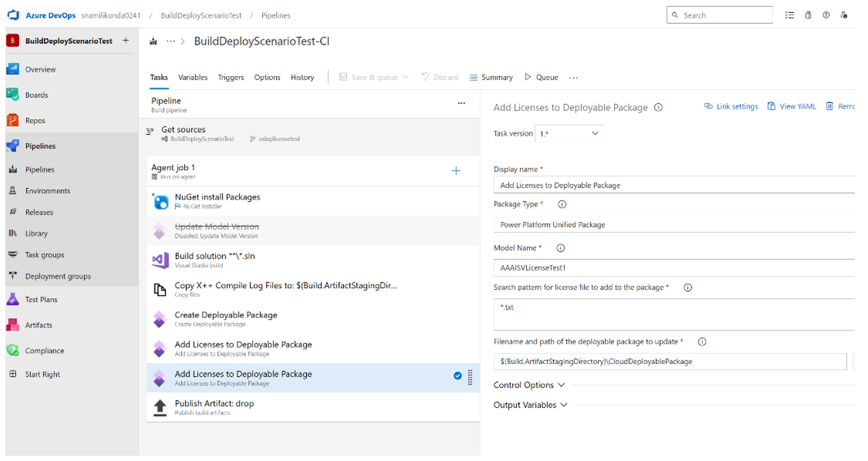Toggle enabled state of selected Add Licenses task

[457, 377]
